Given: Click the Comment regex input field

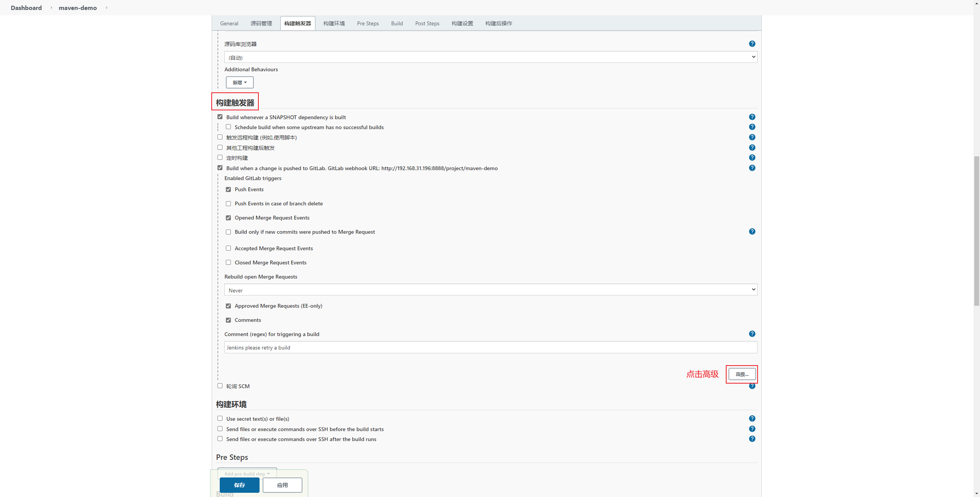Looking at the screenshot, I should tap(490, 348).
